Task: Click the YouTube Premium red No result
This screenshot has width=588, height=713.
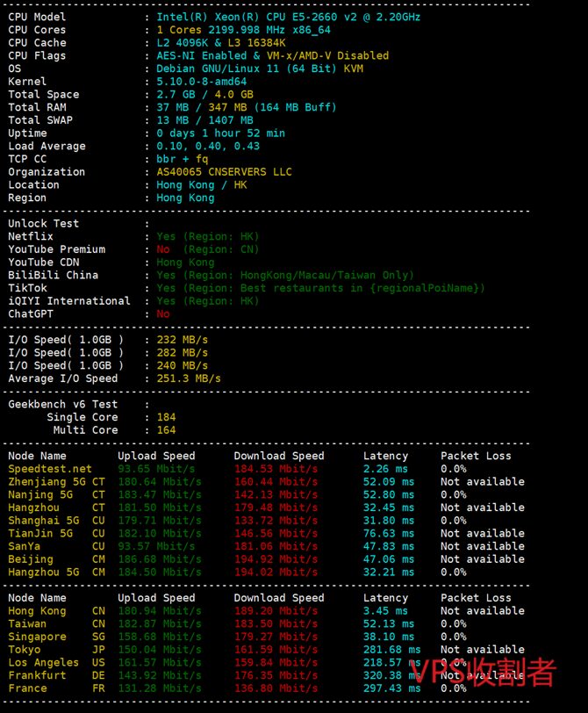Action: pos(163,249)
